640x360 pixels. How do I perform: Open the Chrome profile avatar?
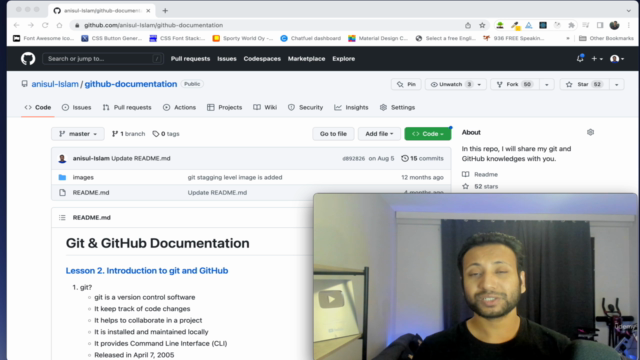(x=614, y=25)
